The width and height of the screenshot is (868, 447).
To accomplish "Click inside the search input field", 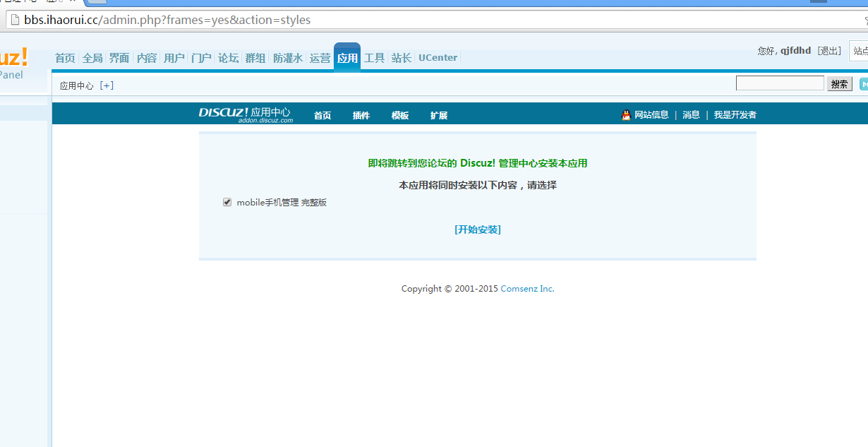I will (779, 83).
